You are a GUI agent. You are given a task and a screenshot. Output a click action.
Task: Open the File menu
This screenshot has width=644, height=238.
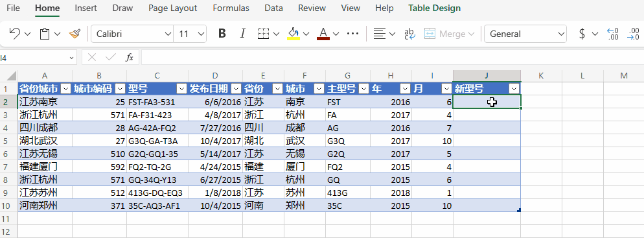(x=13, y=8)
